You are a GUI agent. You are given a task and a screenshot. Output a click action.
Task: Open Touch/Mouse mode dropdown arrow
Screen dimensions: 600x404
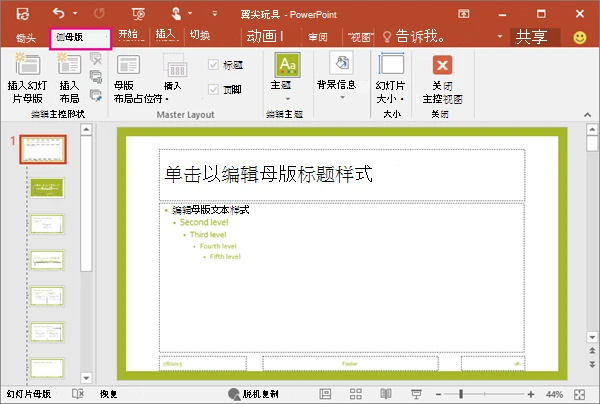190,13
